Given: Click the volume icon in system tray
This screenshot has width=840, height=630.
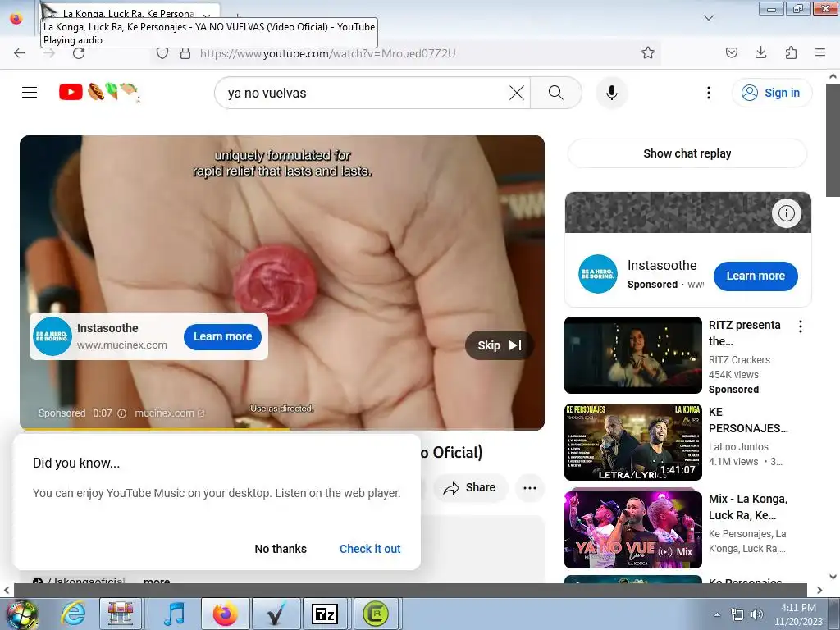Looking at the screenshot, I should coord(757,614).
